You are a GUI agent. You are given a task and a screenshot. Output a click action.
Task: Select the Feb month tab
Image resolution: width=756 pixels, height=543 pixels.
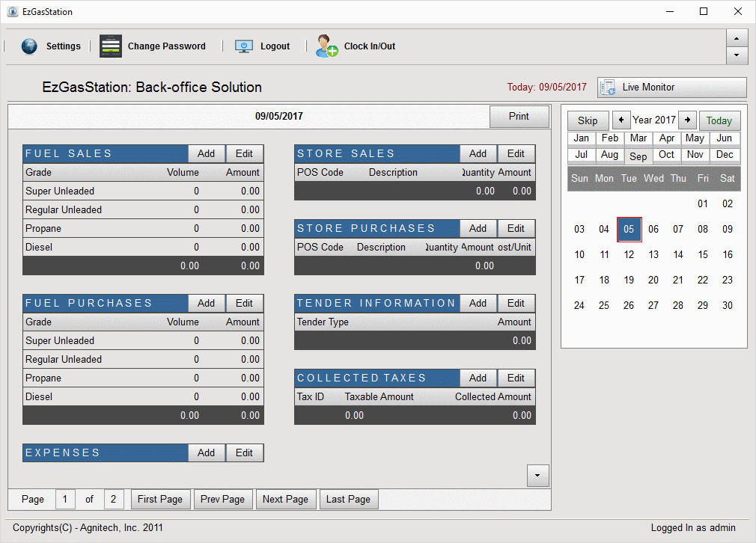(x=610, y=138)
